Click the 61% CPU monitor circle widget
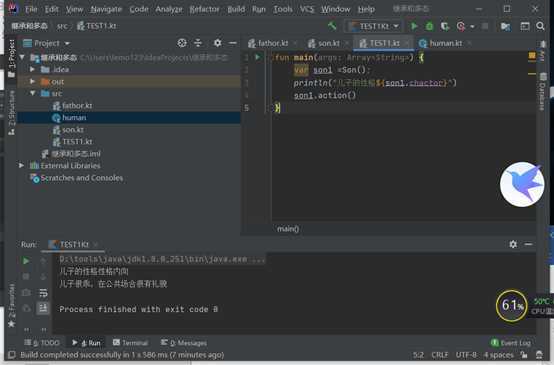554x365 pixels. pyautogui.click(x=512, y=305)
